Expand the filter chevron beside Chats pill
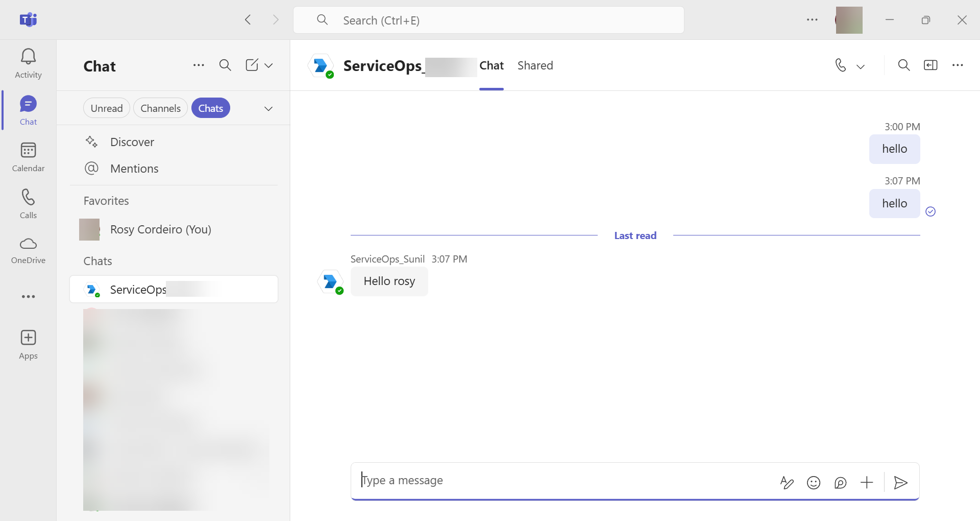Screen dimensions: 980x521 [x=268, y=109]
